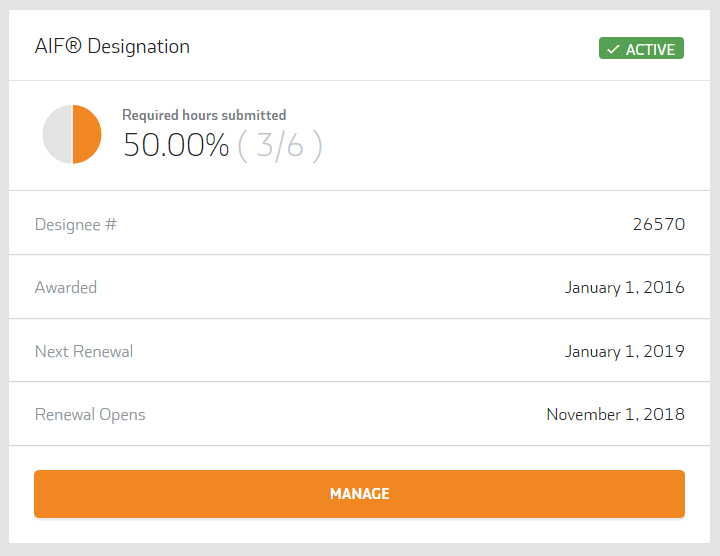Click the word ACTIVE in the status badge
720x556 pixels.
coord(651,49)
